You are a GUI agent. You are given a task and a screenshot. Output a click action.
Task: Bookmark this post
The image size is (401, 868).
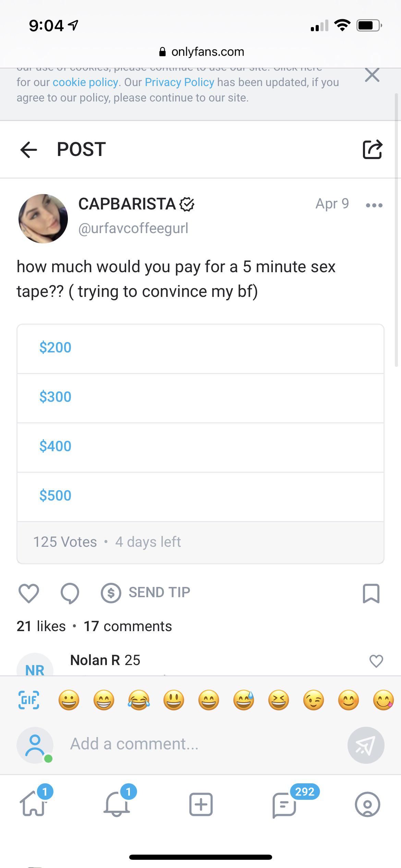pyautogui.click(x=371, y=593)
